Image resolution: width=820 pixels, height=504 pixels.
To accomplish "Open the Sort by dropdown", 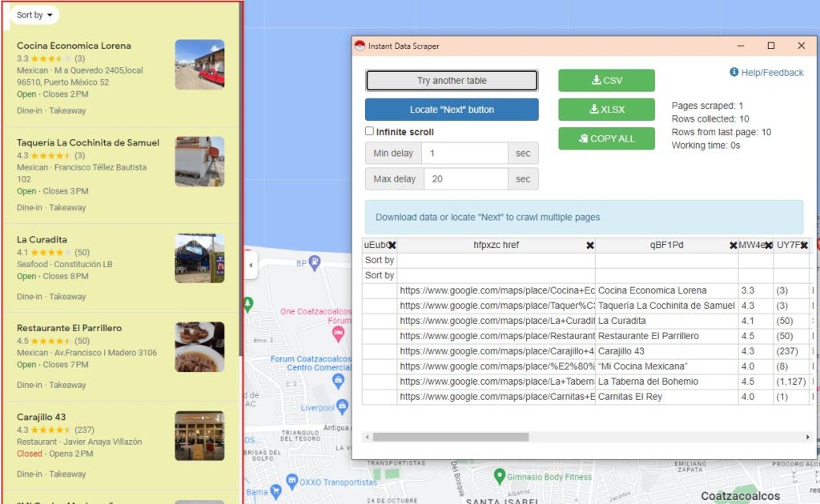I will click(x=35, y=15).
